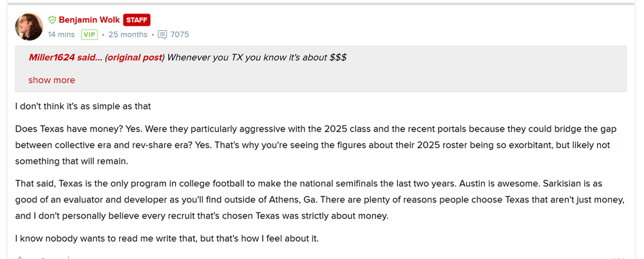The height and width of the screenshot is (259, 644).
Task: Open Benjamin Wolk's avatar photo
Action: 29,26
